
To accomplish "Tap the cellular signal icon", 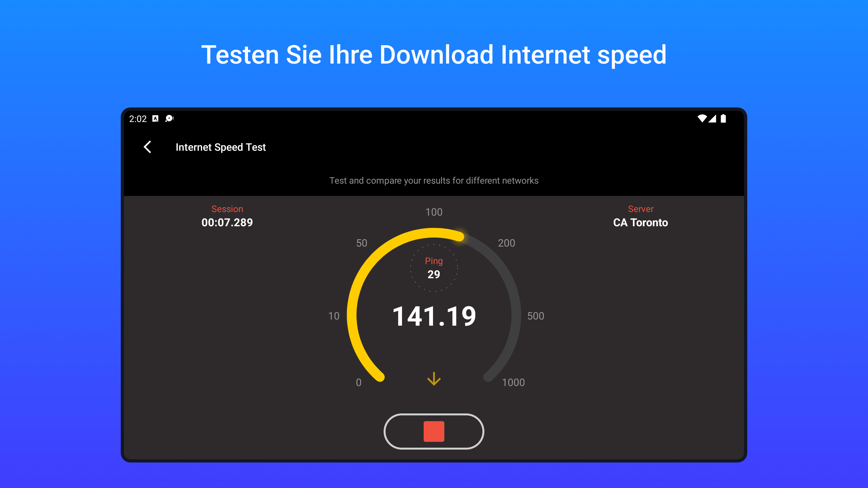I will [712, 118].
